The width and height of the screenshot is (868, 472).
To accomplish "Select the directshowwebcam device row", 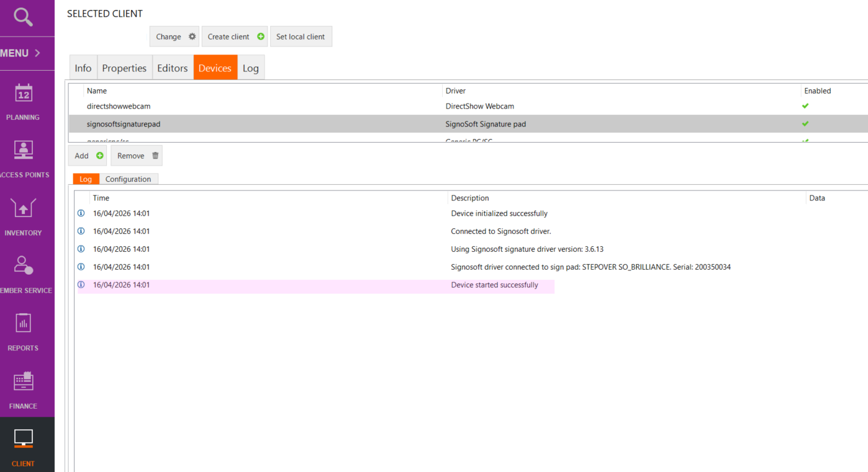I will [x=119, y=106].
